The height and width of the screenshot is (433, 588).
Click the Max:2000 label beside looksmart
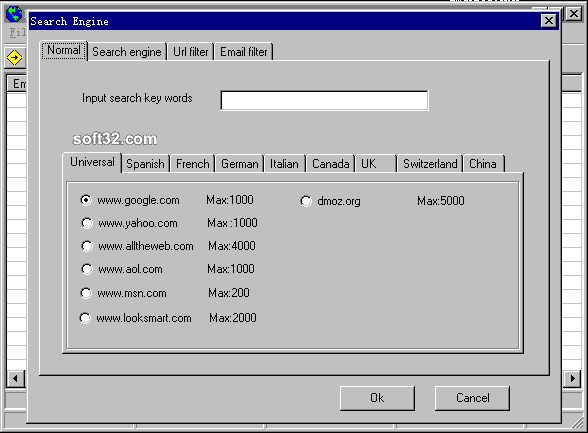click(x=233, y=318)
